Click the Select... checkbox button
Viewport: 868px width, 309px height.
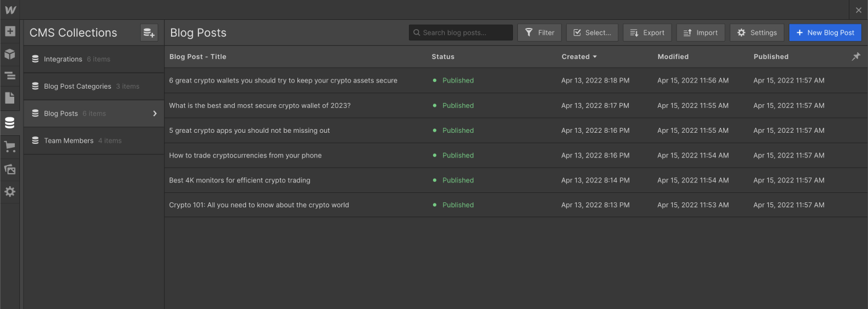click(592, 33)
